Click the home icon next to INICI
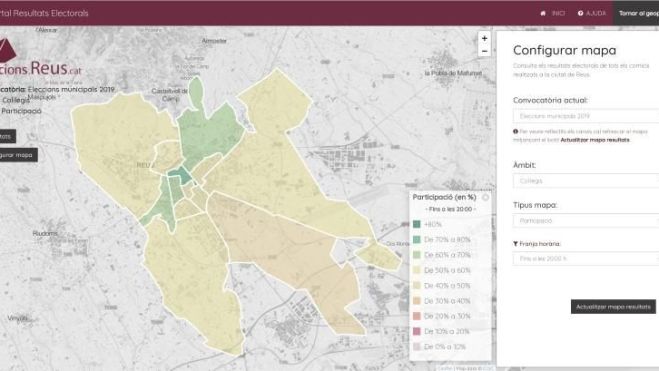659x371 pixels. [x=543, y=13]
